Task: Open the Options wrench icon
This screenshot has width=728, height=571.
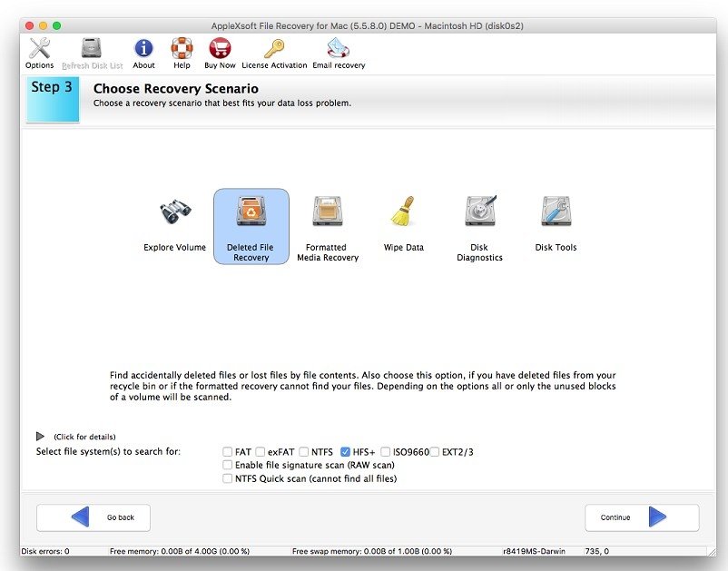Action: tap(39, 48)
